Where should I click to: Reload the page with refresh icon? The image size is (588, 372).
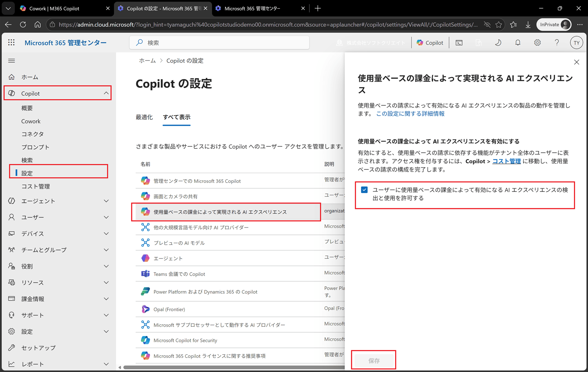point(23,24)
